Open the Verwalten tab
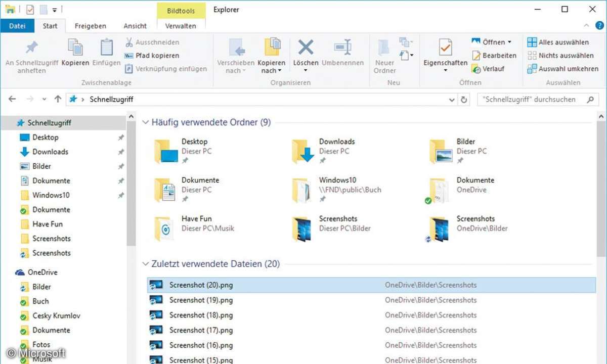The image size is (607, 364). [x=181, y=26]
